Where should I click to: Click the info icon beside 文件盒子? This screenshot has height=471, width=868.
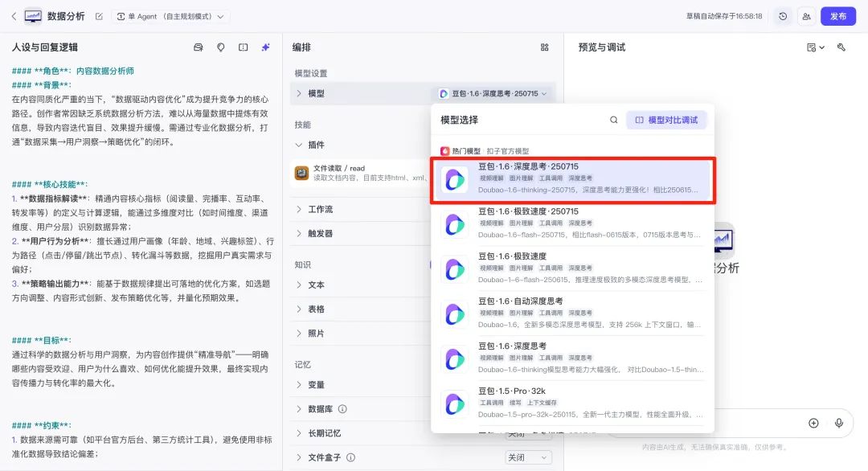350,457
